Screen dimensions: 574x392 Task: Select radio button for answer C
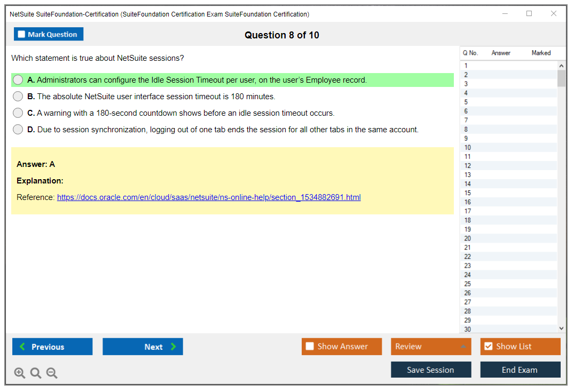coord(18,113)
